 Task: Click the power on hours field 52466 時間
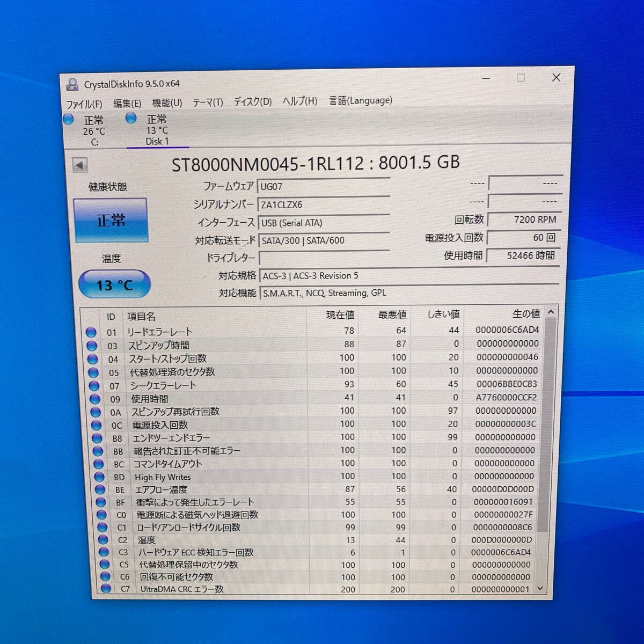click(523, 255)
